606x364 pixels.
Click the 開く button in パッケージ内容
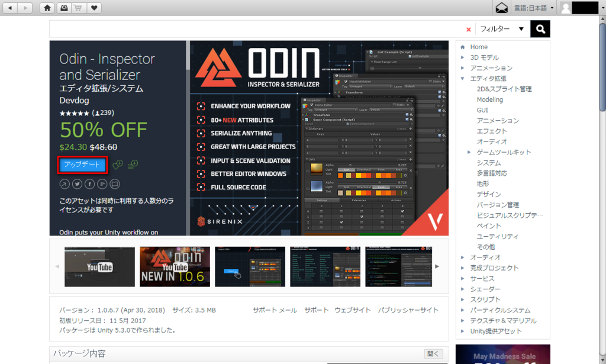click(x=433, y=353)
